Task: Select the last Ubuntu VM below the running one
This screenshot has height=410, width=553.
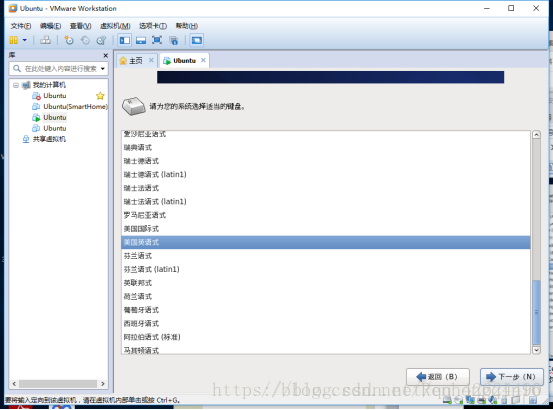Action: [x=55, y=128]
